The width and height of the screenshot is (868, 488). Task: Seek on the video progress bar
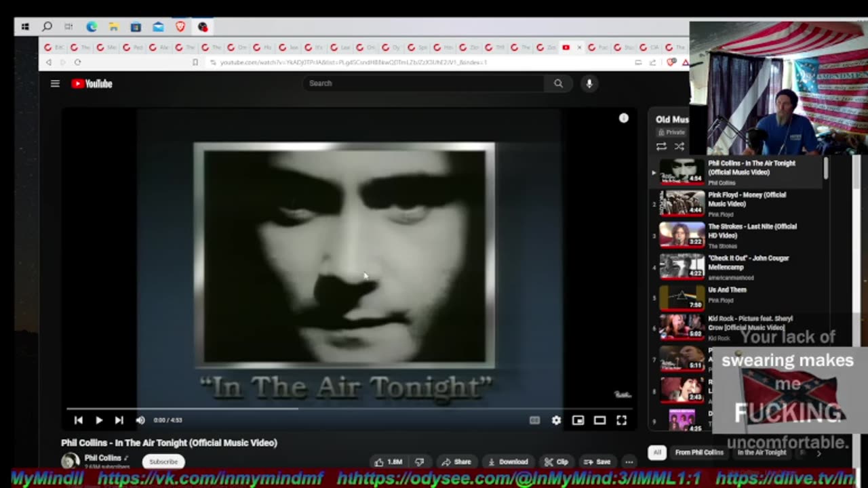click(x=349, y=409)
